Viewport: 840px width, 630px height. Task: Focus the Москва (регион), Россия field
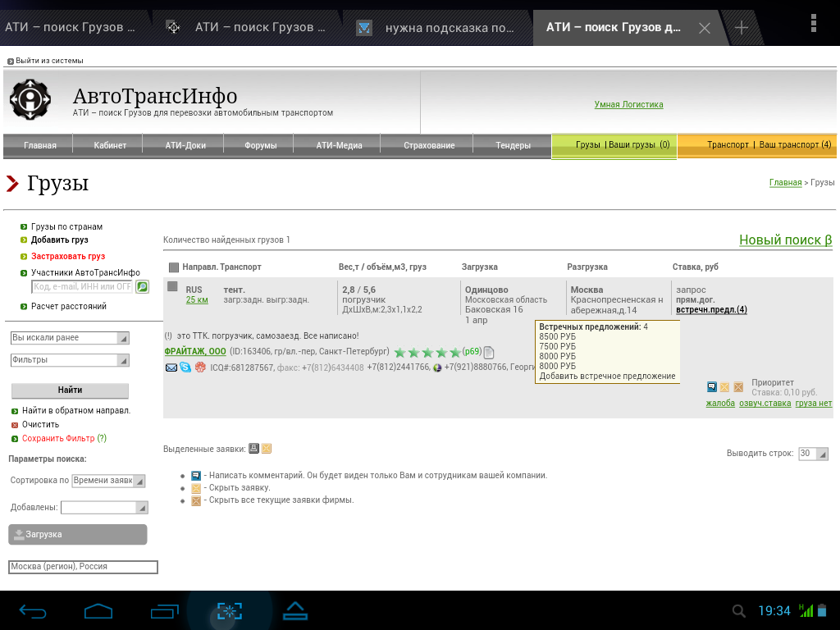[83, 567]
